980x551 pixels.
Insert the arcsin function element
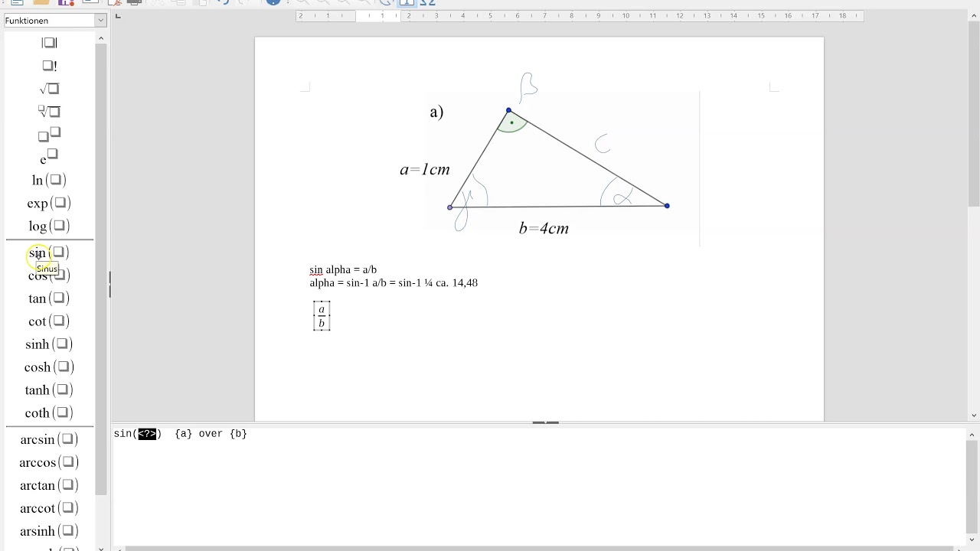pos(49,439)
